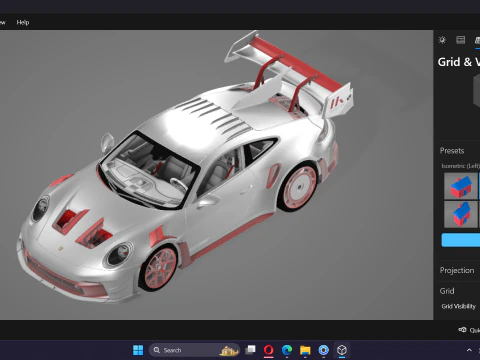Select the bottom house view preset thumbnail
The height and width of the screenshot is (360, 480).
point(461,214)
